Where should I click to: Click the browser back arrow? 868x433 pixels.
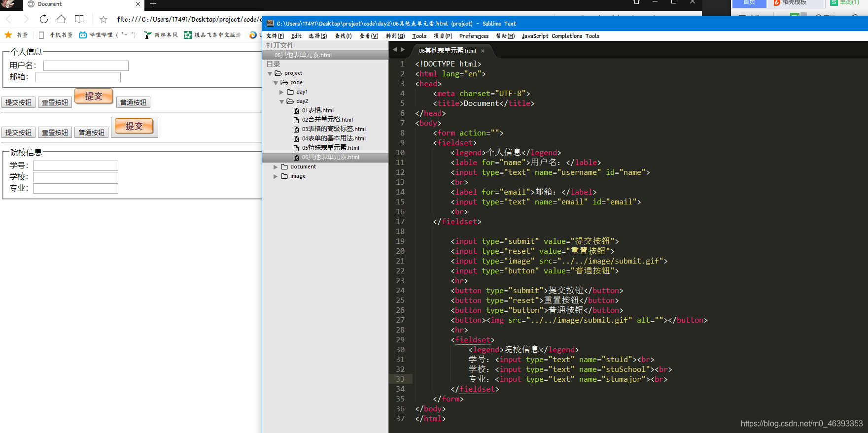point(8,19)
